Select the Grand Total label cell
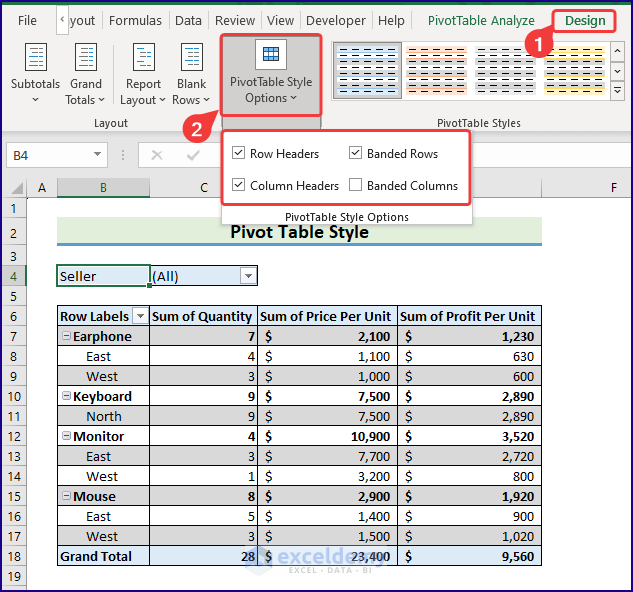Viewport: 633px width, 592px height. click(x=103, y=556)
